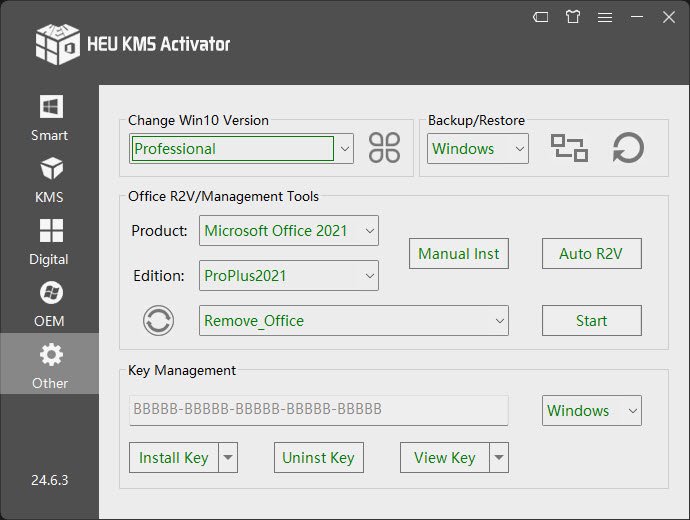Click the refresh icon beside Remove_Office

158,320
